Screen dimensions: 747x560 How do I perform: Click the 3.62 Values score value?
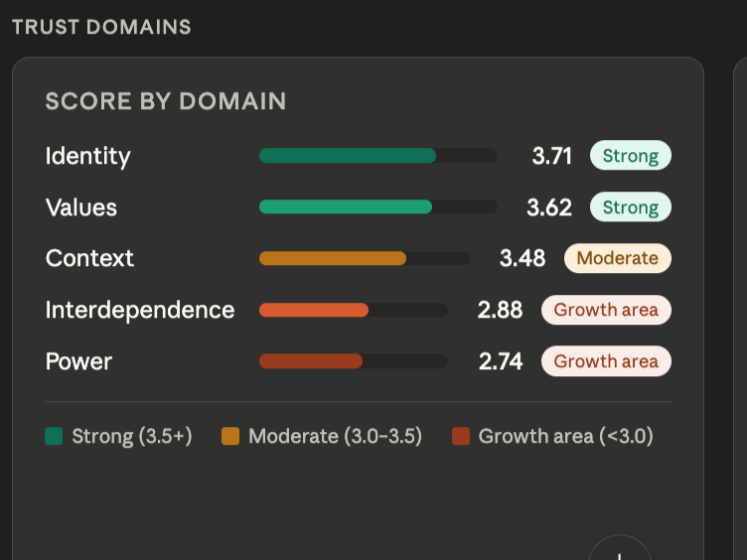click(549, 208)
